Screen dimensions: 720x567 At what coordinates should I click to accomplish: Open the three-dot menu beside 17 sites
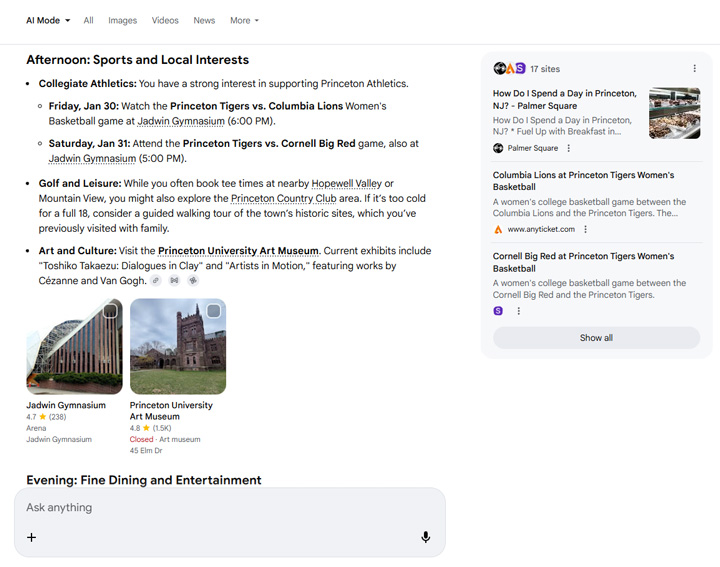click(694, 69)
